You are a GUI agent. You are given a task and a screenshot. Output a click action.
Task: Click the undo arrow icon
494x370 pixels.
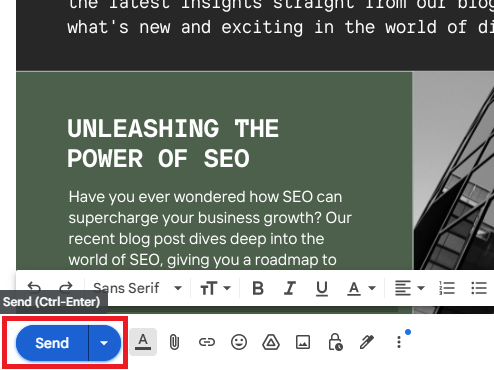tap(34, 287)
